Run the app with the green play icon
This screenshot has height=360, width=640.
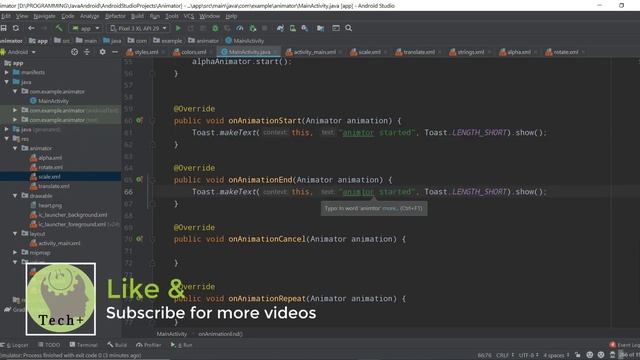pos(178,28)
